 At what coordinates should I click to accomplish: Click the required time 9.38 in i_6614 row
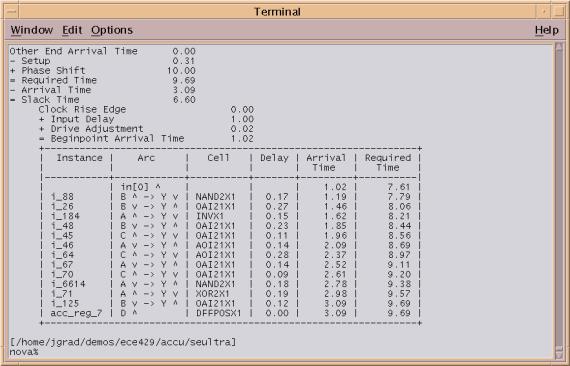[x=399, y=284]
